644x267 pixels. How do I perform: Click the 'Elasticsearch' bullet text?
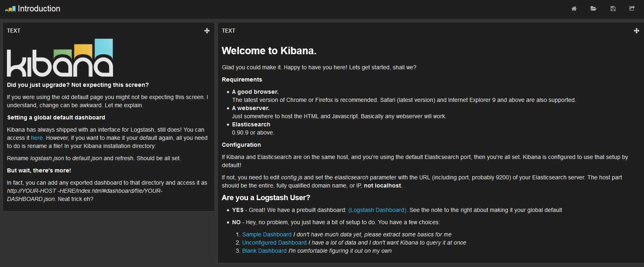[251, 124]
